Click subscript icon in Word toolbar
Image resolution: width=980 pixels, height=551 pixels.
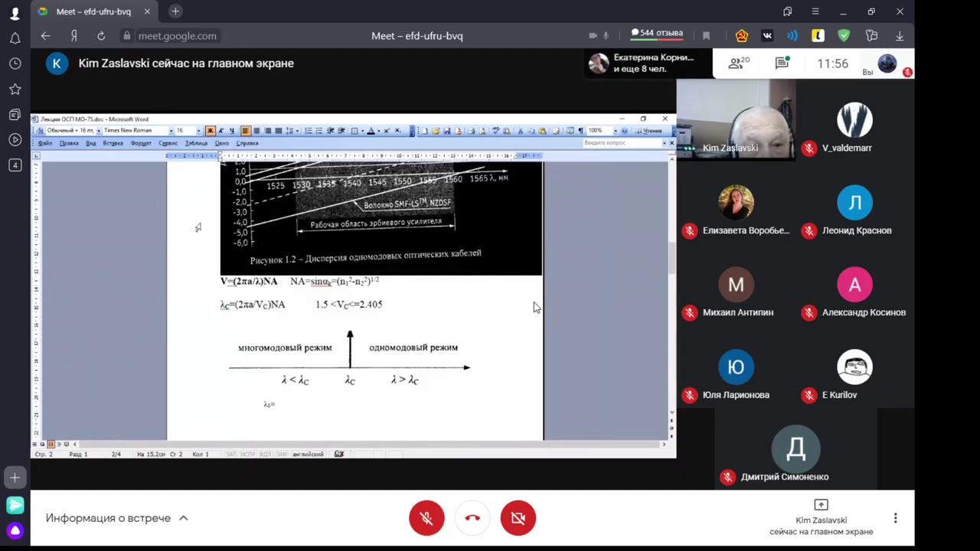click(397, 131)
